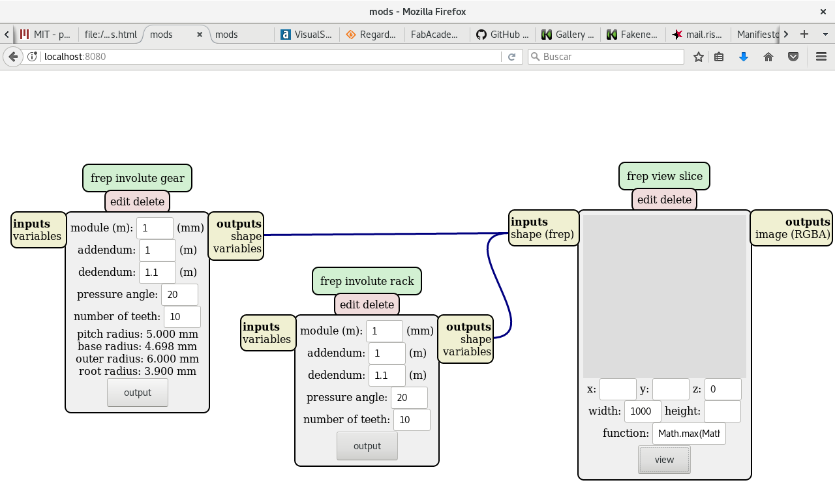
Task: Go back using the Firefox back arrow
Action: (13, 57)
